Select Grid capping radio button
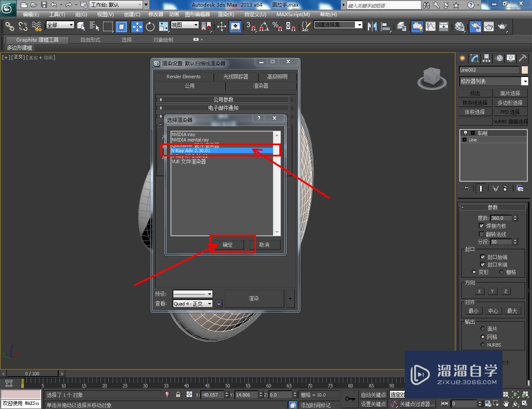This screenshot has height=409, width=532. coord(501,272)
